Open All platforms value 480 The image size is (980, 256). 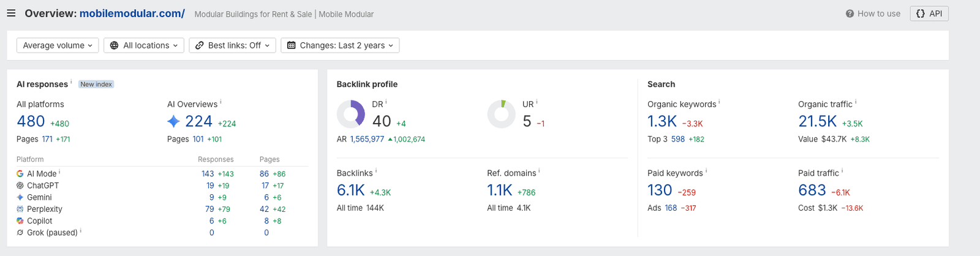31,122
